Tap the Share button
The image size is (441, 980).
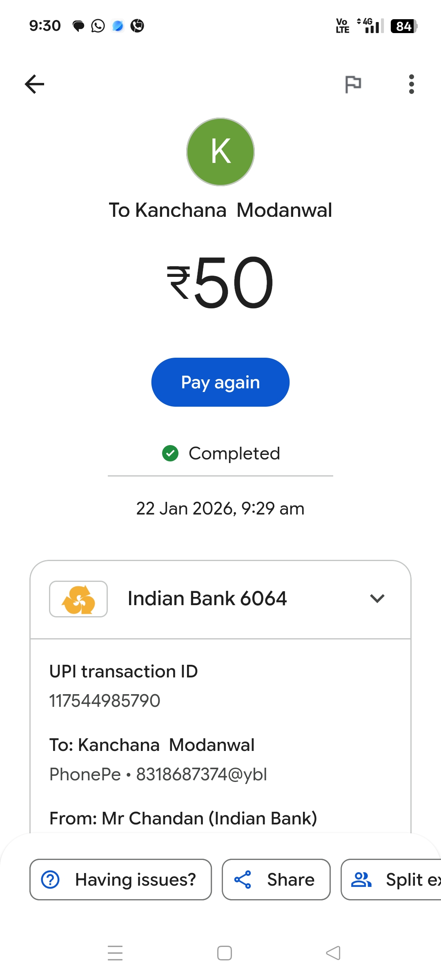276,880
